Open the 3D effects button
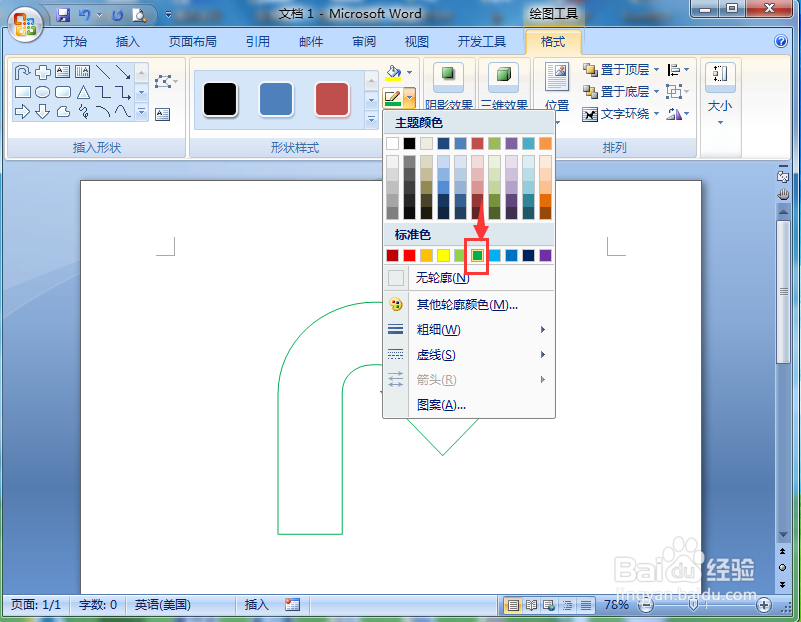 point(504,86)
